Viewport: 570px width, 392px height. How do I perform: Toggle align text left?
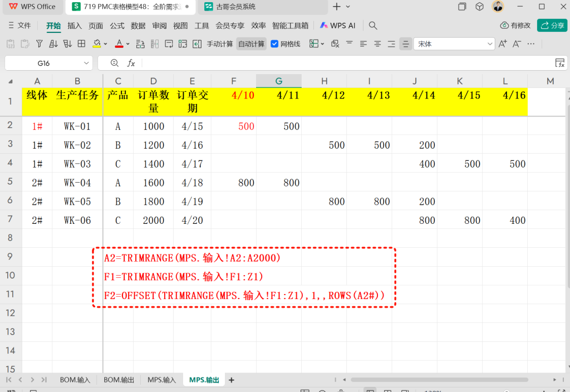point(363,44)
